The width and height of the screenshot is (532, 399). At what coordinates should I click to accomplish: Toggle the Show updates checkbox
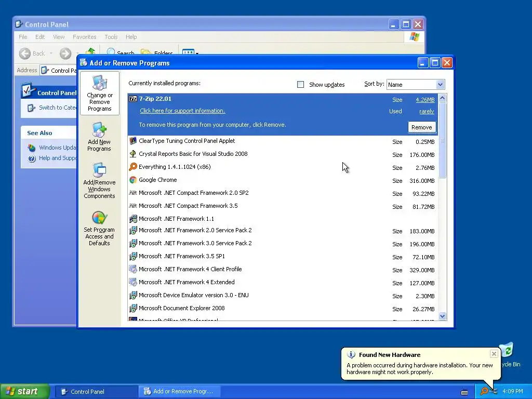pyautogui.click(x=301, y=85)
